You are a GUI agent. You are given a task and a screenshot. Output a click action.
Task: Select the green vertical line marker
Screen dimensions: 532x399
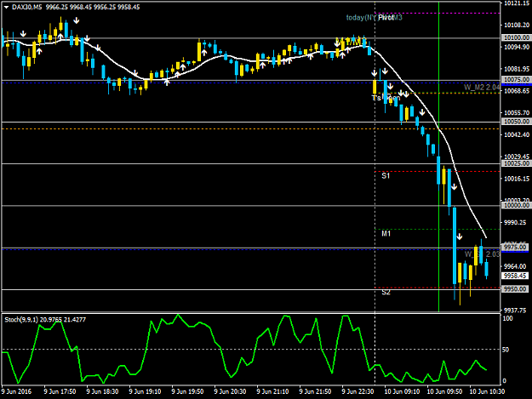[x=438, y=156]
